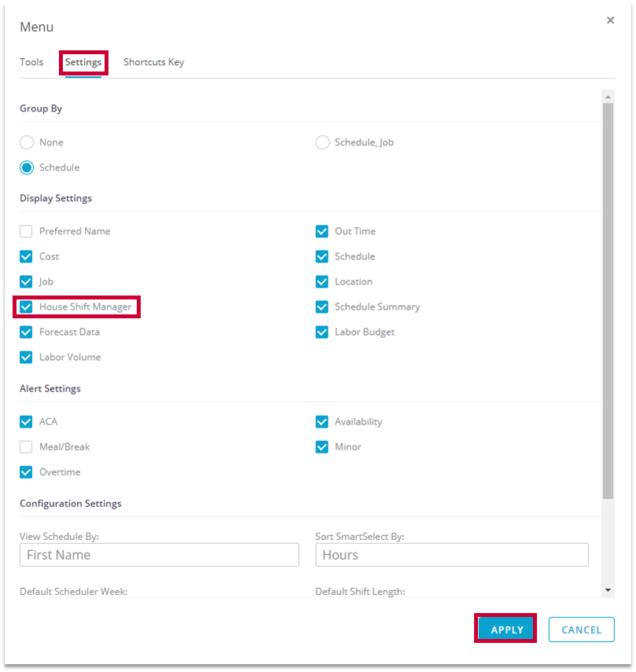Select the None group-by option
Screen dimensions: 636x672
(x=27, y=142)
